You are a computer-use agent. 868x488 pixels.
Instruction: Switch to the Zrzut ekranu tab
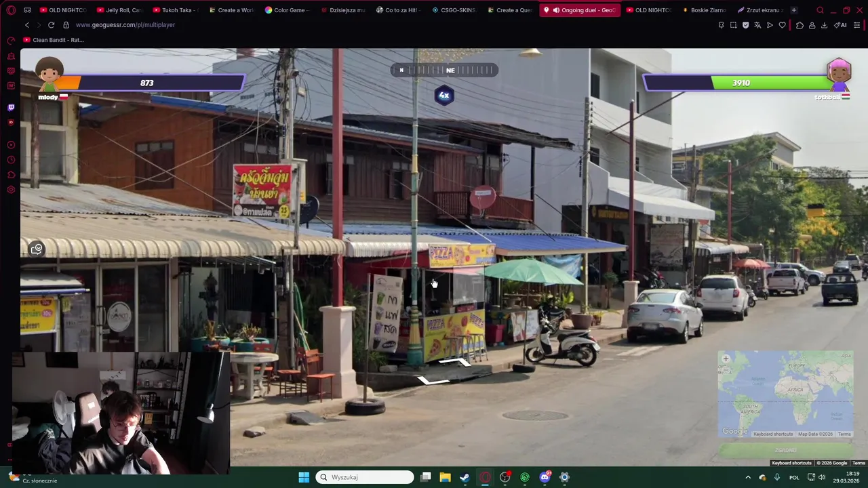(760, 10)
